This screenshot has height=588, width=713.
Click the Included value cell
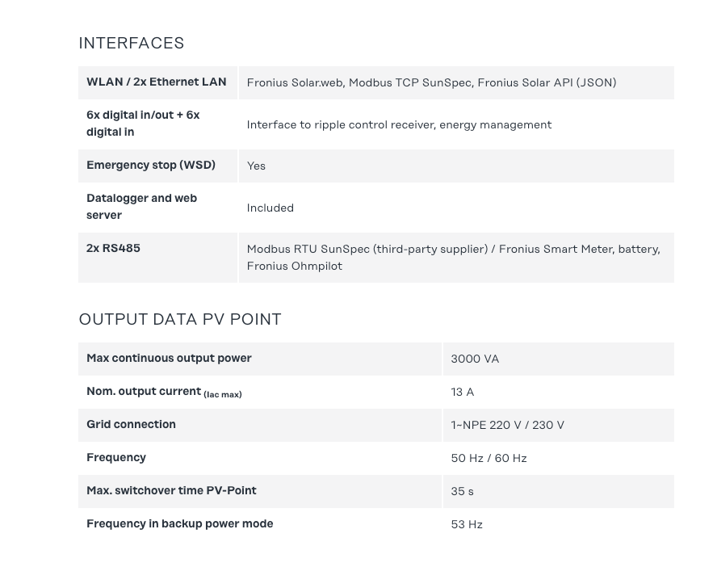(x=271, y=208)
